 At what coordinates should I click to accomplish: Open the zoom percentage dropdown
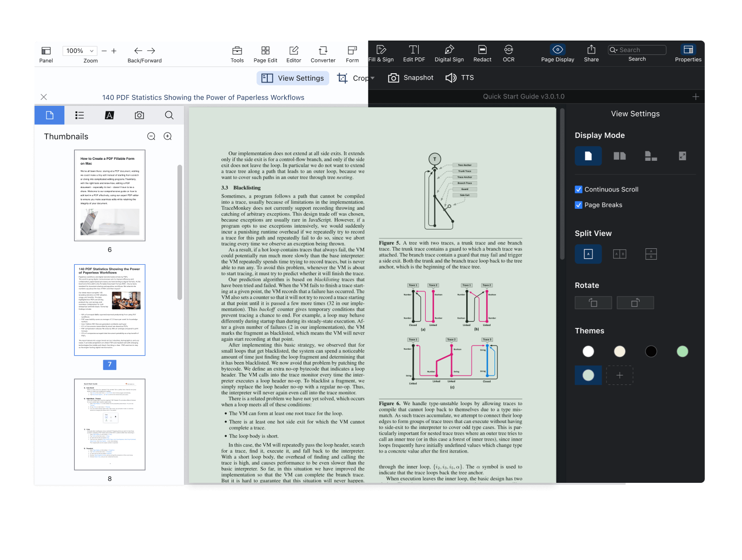[92, 51]
